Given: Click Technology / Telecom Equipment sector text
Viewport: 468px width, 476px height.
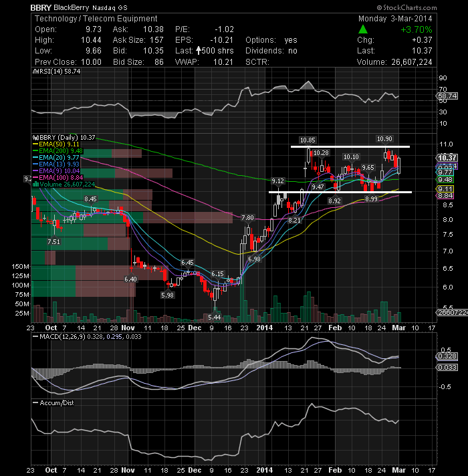Looking at the screenshot, I should (96, 19).
